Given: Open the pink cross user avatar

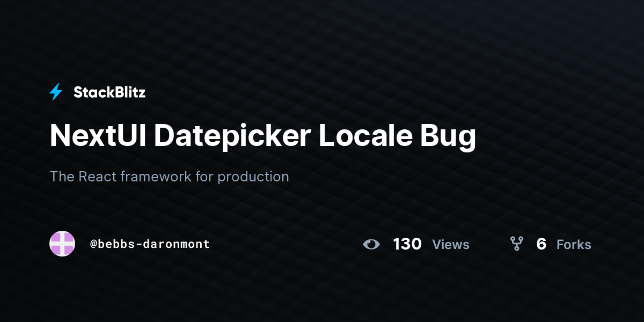Looking at the screenshot, I should click(x=62, y=244).
